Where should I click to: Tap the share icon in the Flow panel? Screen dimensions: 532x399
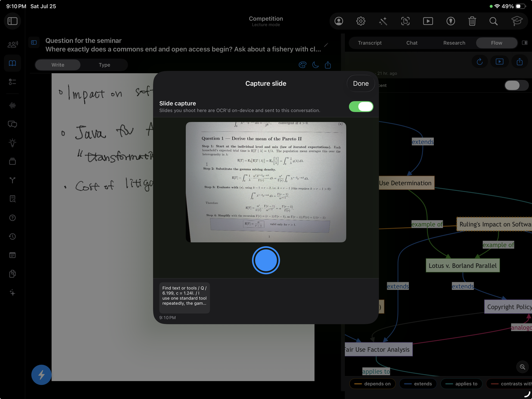click(520, 62)
